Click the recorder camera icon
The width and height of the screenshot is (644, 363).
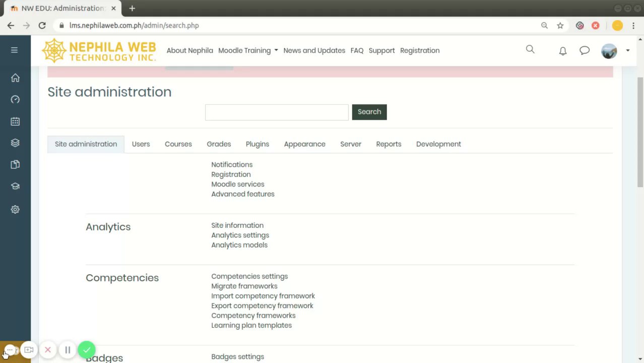(29, 350)
